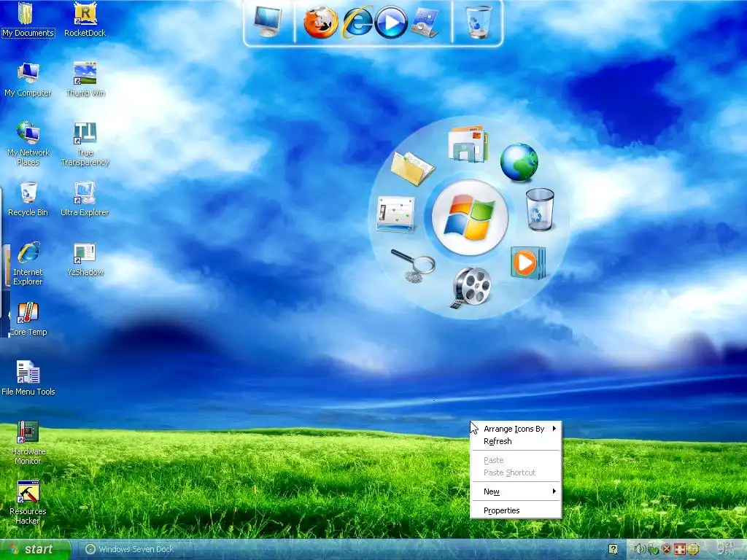
Task: Open the orange play icon in circle dock
Action: (x=527, y=262)
